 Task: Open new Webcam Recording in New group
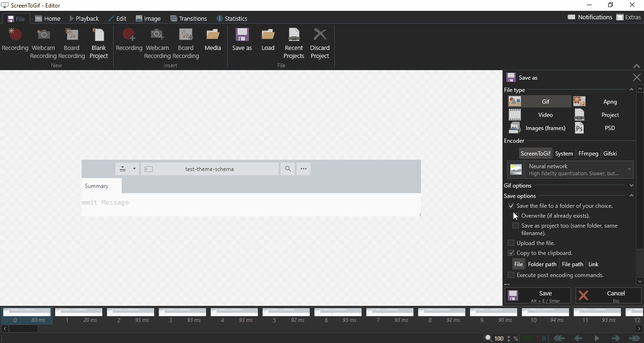pyautogui.click(x=43, y=43)
